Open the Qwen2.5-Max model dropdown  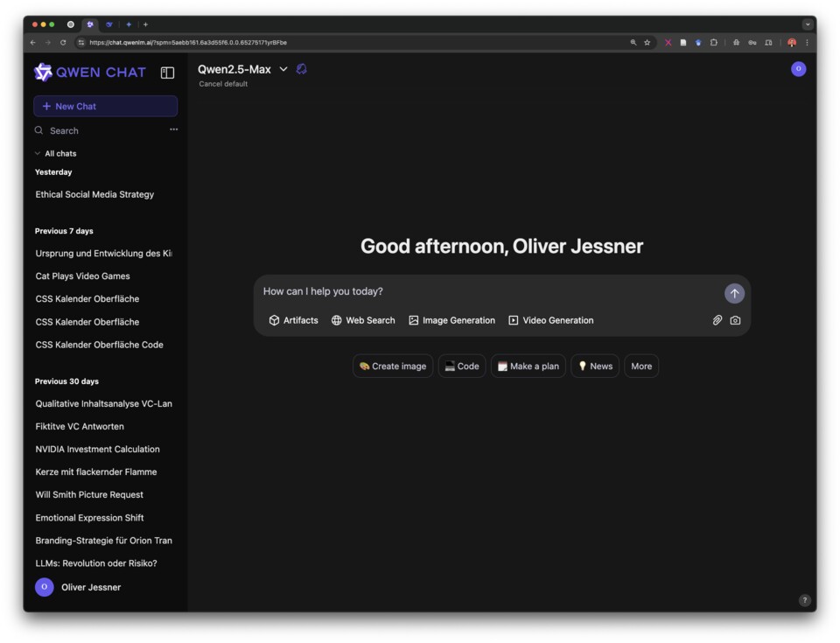[282, 68]
